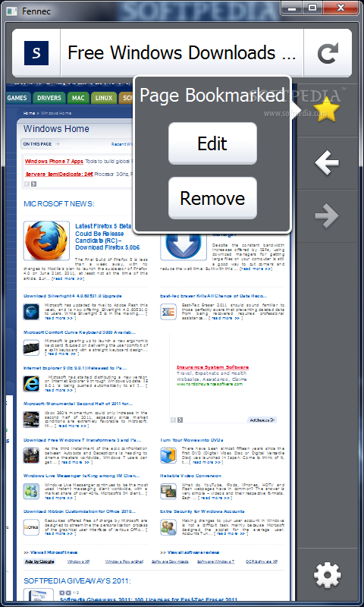This screenshot has width=364, height=607.
Task: Click the Xbox 360 article thumbnail
Action: pyautogui.click(x=31, y=420)
